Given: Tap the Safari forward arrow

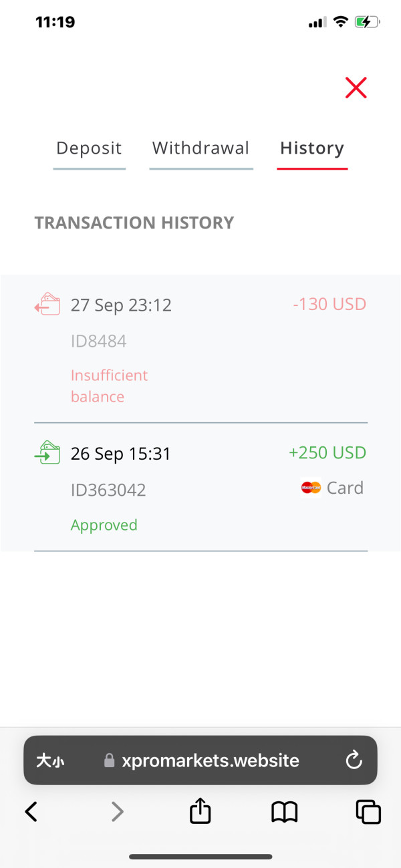Looking at the screenshot, I should (x=117, y=812).
